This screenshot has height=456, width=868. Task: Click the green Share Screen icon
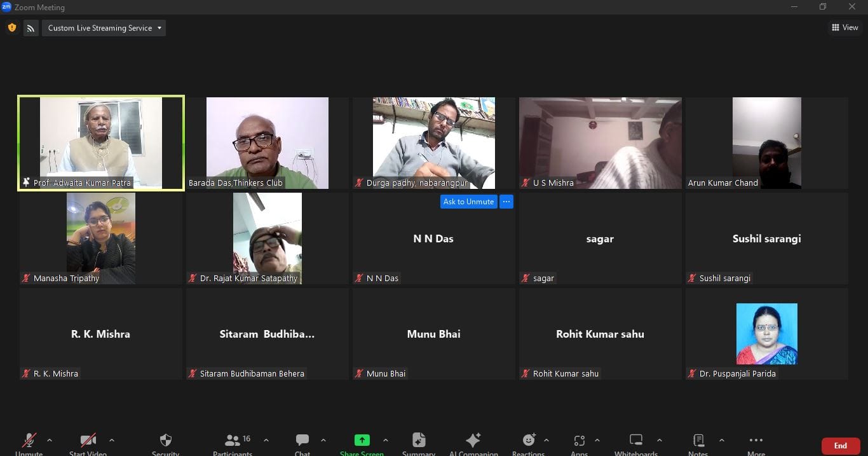point(362,441)
